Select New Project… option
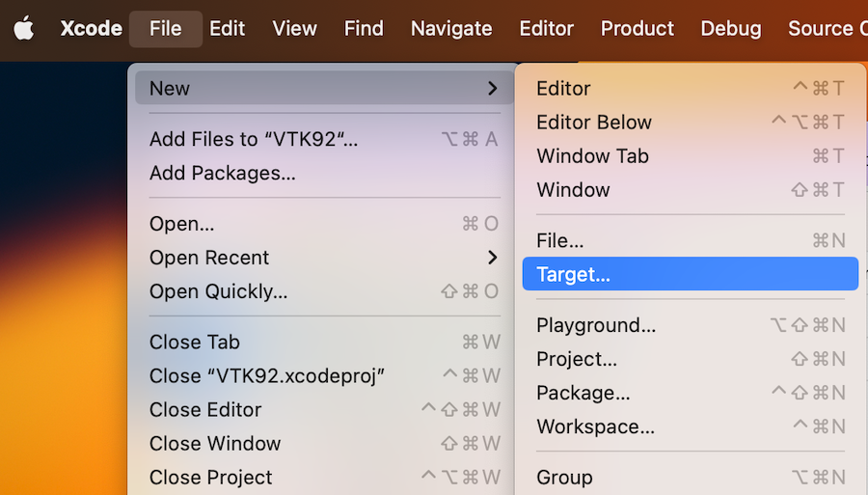The image size is (868, 495). [576, 359]
